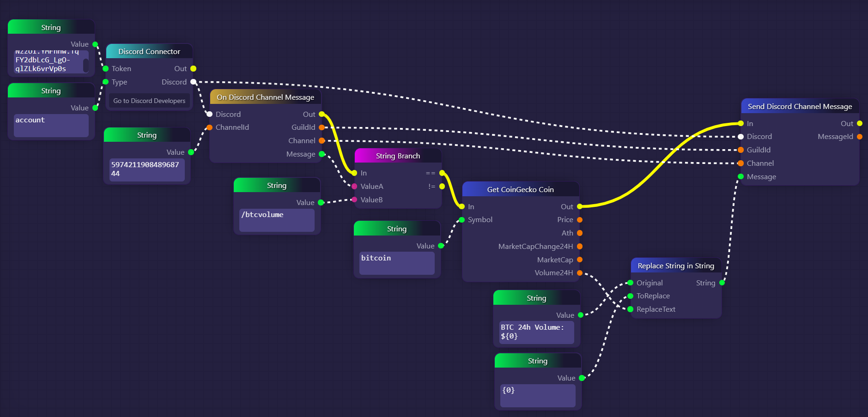
Task: Click the Price output port on Get CoinGecko Coin
Action: 580,220
